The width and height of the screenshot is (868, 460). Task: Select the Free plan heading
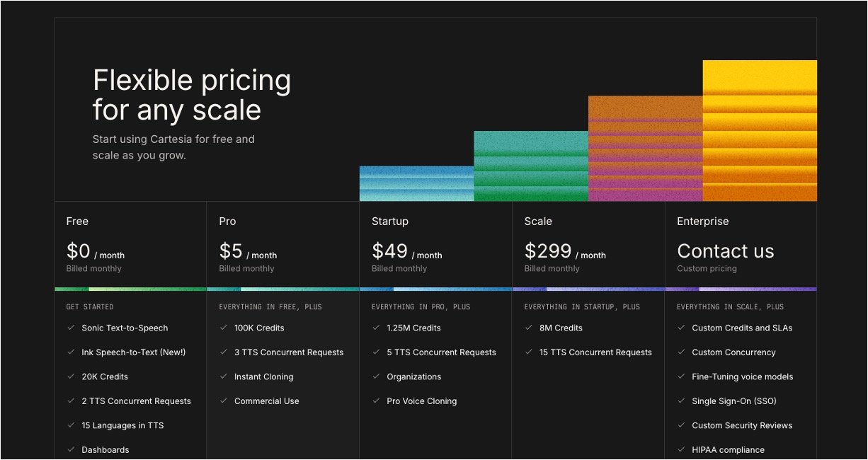pos(77,222)
